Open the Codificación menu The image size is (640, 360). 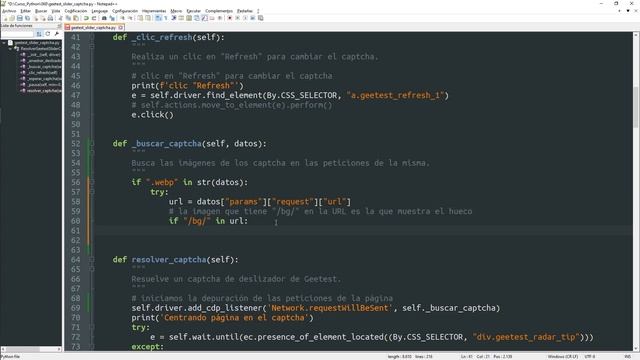point(76,11)
